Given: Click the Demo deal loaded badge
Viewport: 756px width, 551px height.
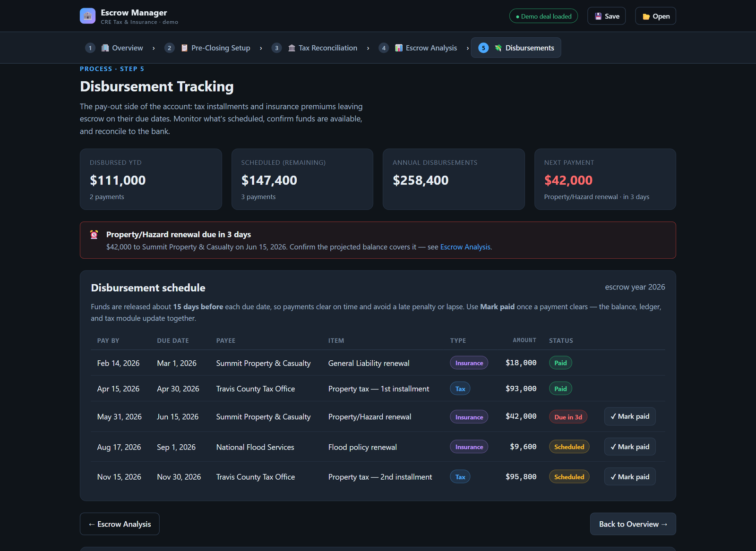Looking at the screenshot, I should coord(543,16).
